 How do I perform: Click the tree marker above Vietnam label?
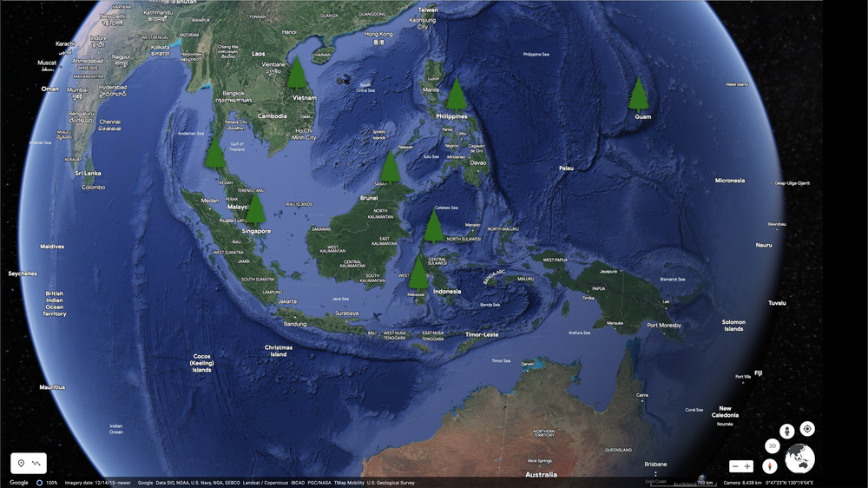tap(297, 73)
